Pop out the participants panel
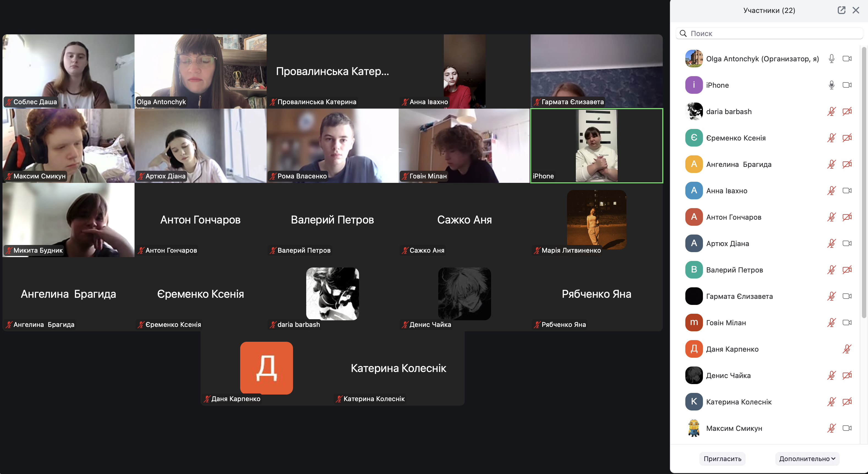 pos(841,10)
